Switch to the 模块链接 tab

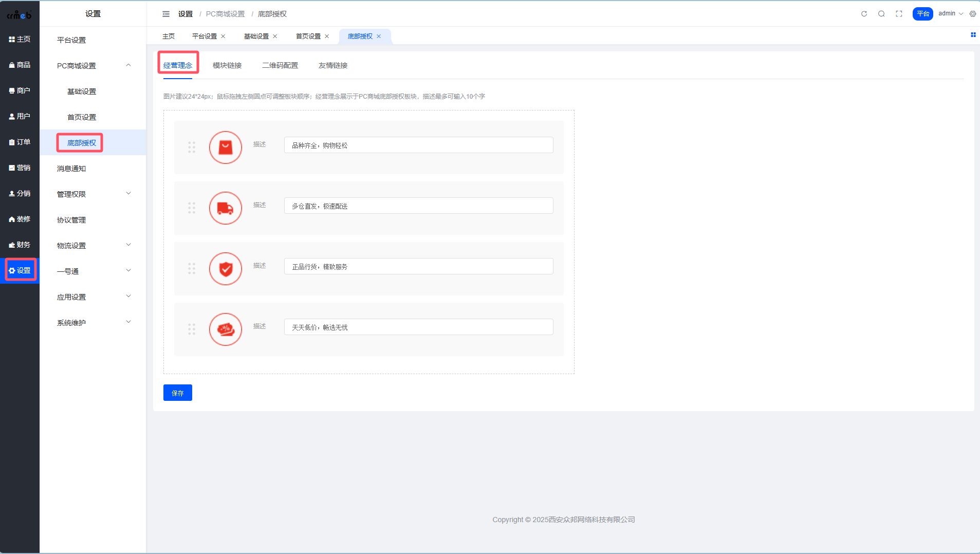[x=227, y=65]
